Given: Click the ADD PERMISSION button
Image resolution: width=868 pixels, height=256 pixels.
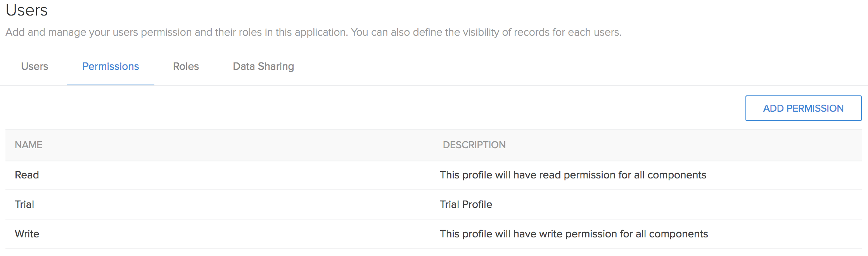Looking at the screenshot, I should click(x=803, y=108).
